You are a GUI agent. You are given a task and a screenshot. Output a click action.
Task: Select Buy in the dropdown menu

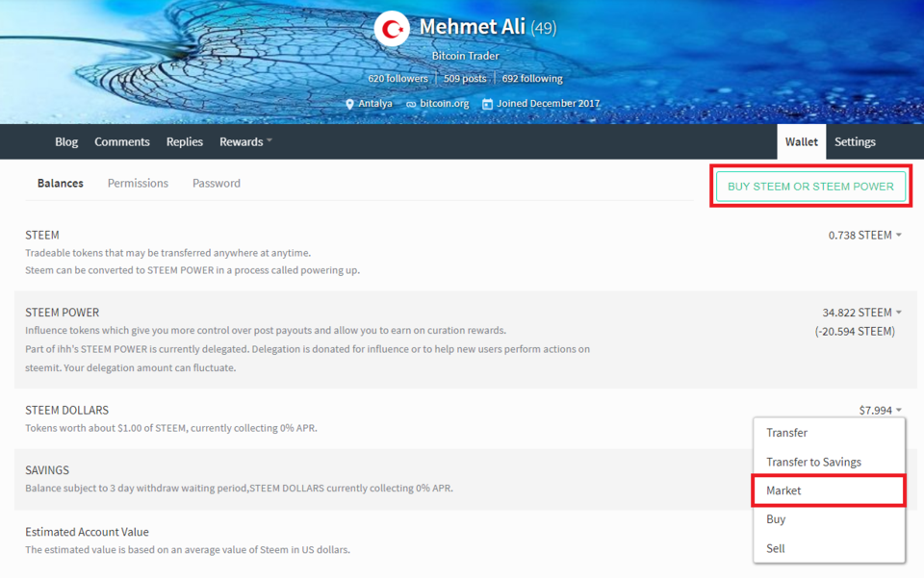coord(829,519)
